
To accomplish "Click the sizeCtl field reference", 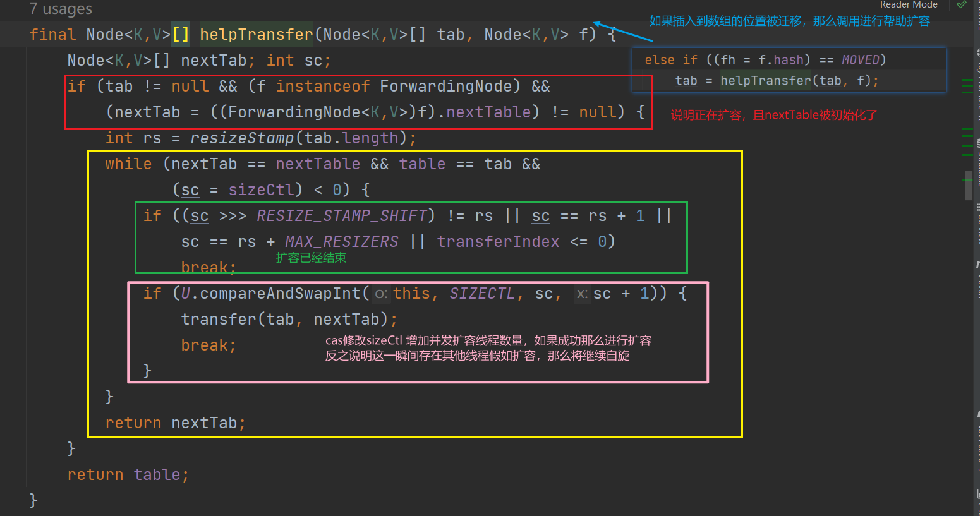I will 261,189.
